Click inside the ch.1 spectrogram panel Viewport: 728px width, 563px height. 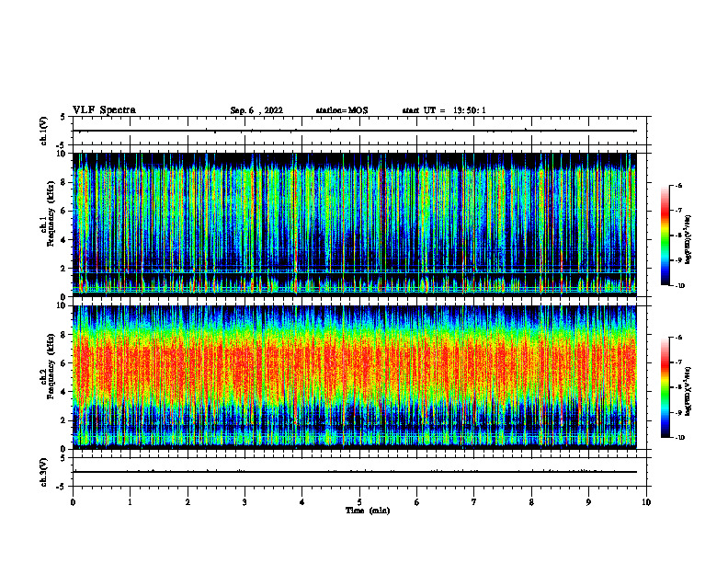point(354,224)
